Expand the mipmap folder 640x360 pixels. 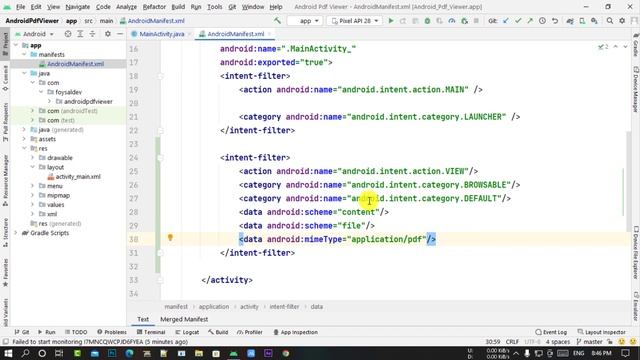coord(33,195)
